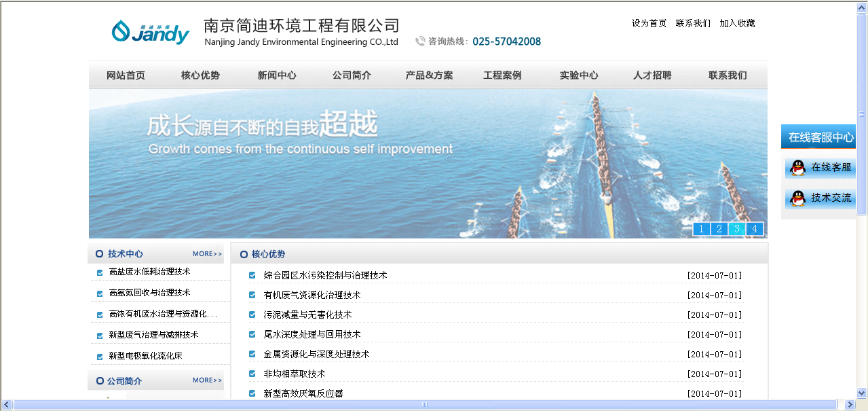Click the horizontal scrollbar right arrow
Screen dimensions: 868x411
pyautogui.click(x=848, y=405)
